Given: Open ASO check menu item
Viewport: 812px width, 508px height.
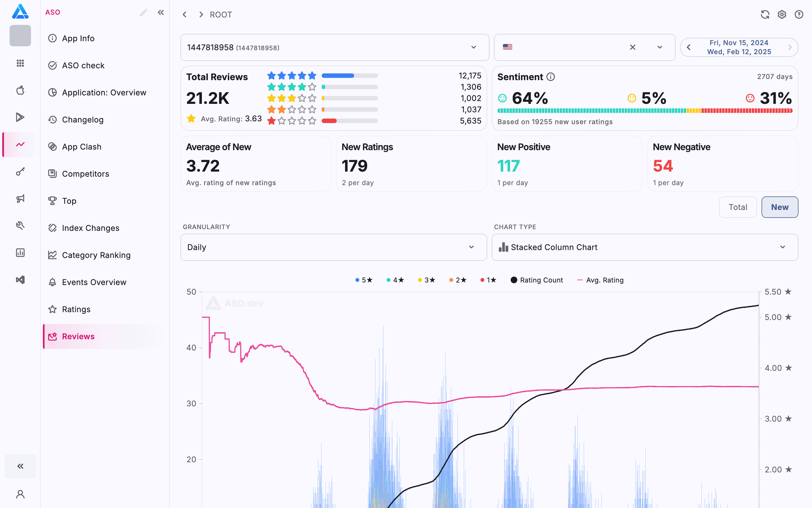Looking at the screenshot, I should (x=104, y=65).
